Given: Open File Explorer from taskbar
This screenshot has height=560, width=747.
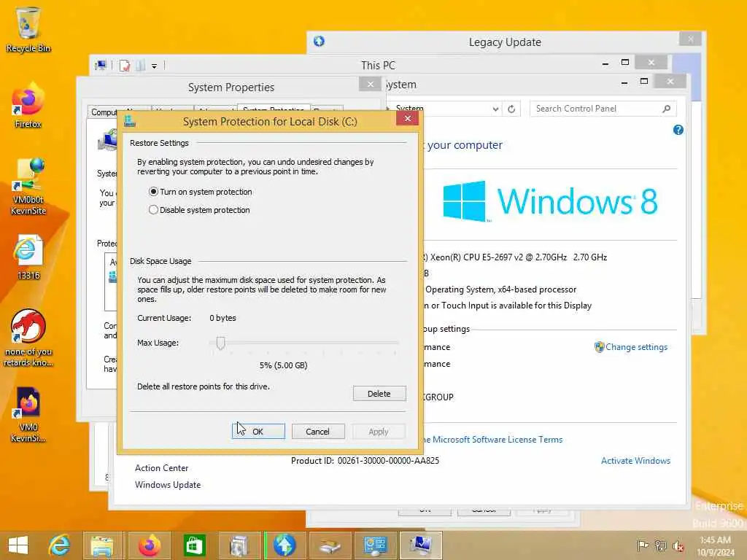Looking at the screenshot, I should (x=102, y=545).
